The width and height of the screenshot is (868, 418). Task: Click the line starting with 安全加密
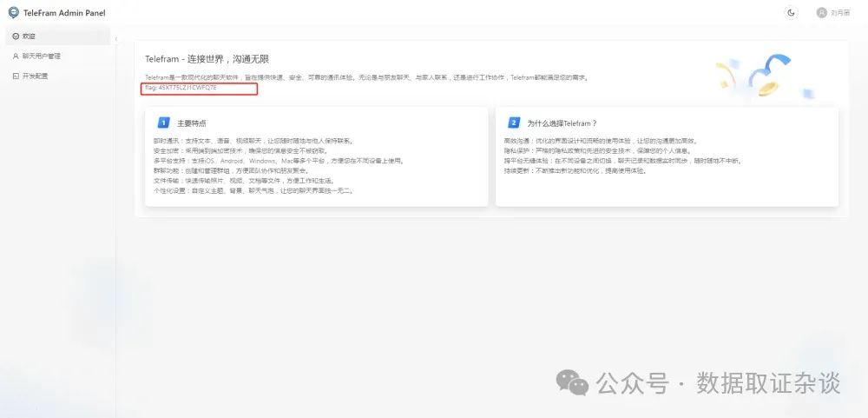[x=240, y=151]
